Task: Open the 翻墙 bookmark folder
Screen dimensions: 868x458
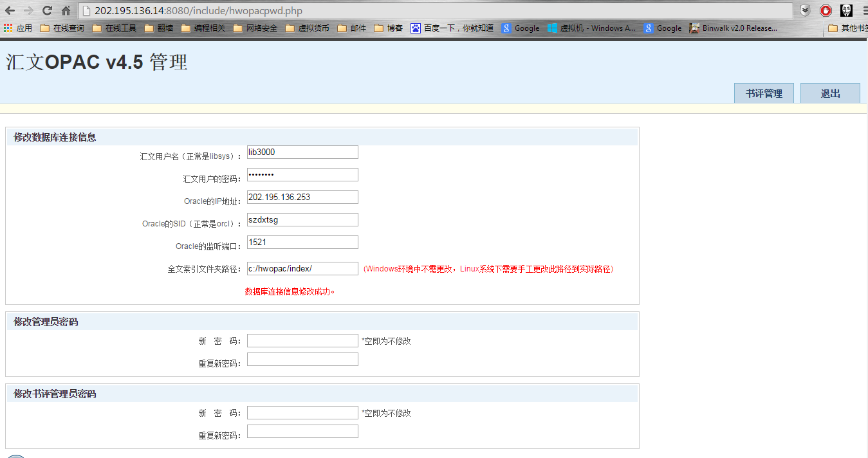Action: tap(158, 28)
